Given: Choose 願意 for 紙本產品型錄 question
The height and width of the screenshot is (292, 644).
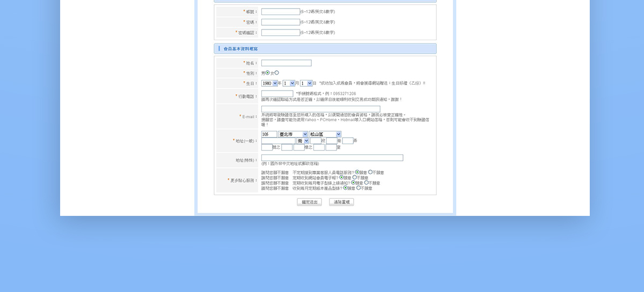Looking at the screenshot, I should (x=345, y=188).
